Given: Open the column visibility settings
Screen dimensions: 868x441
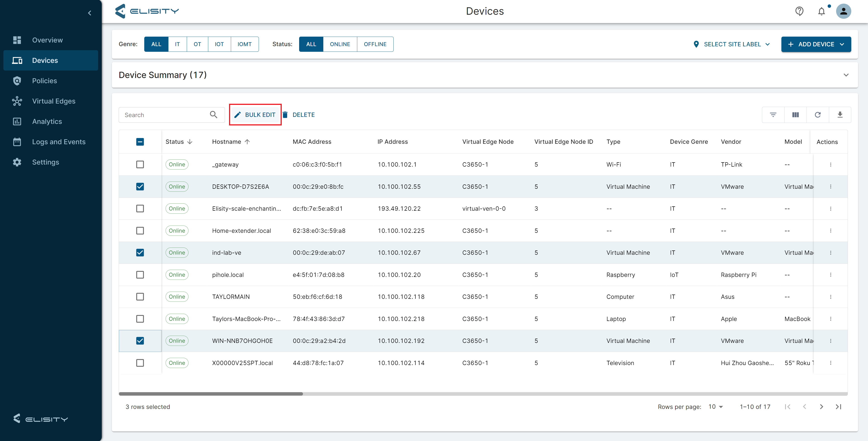Looking at the screenshot, I should (x=795, y=115).
